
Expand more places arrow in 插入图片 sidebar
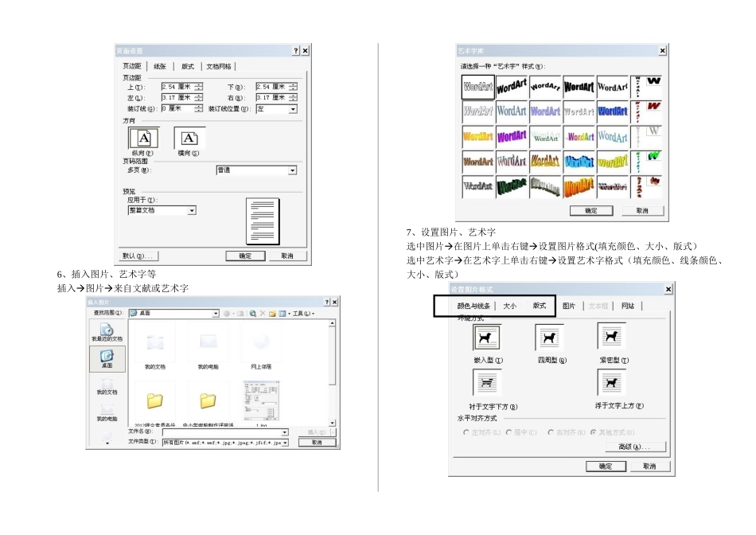coord(107,443)
